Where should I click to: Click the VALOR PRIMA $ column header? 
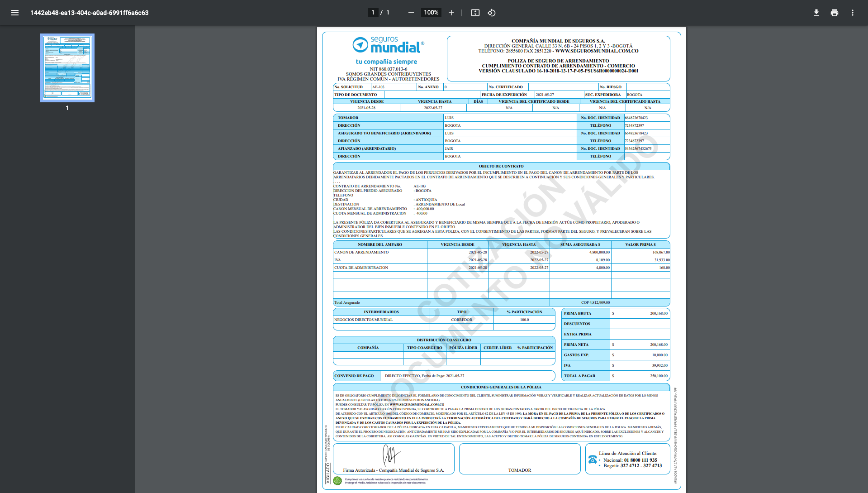point(640,244)
